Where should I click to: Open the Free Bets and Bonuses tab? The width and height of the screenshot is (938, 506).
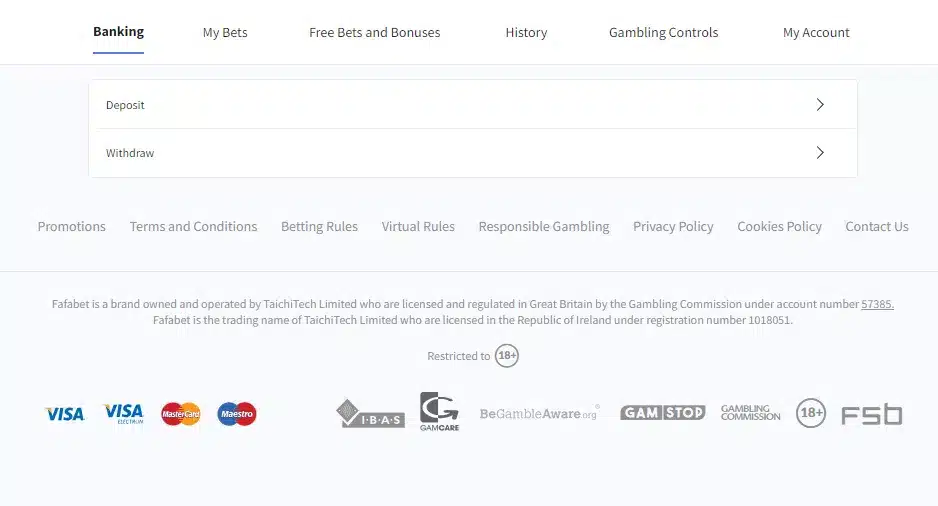(x=374, y=33)
